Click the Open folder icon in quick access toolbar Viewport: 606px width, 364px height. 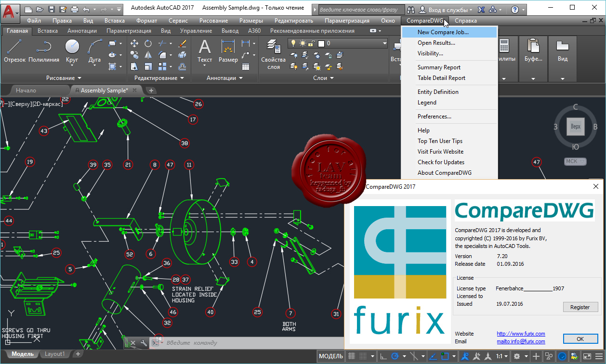point(39,9)
